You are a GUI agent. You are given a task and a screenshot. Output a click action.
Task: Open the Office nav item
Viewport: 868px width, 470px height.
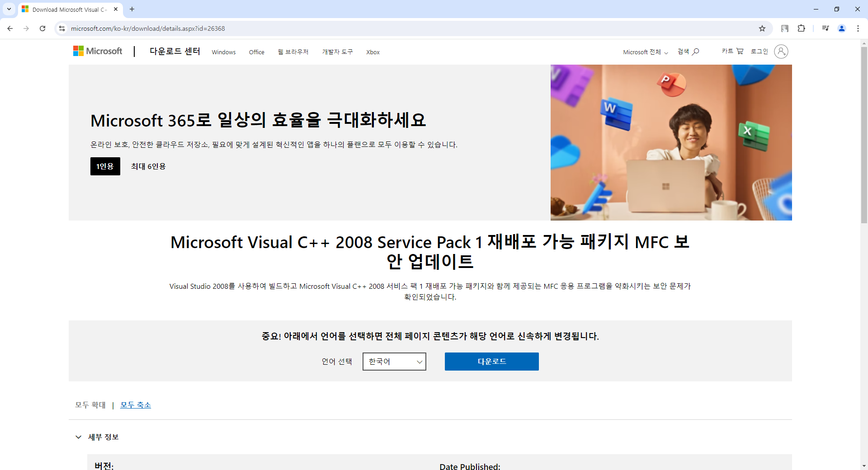(257, 52)
